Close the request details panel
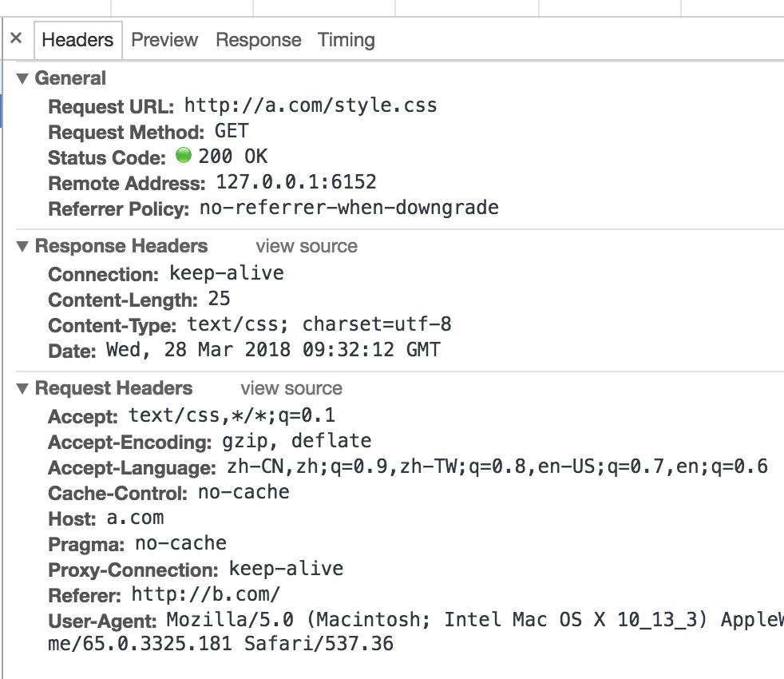This screenshot has width=784, height=679. 16,38
